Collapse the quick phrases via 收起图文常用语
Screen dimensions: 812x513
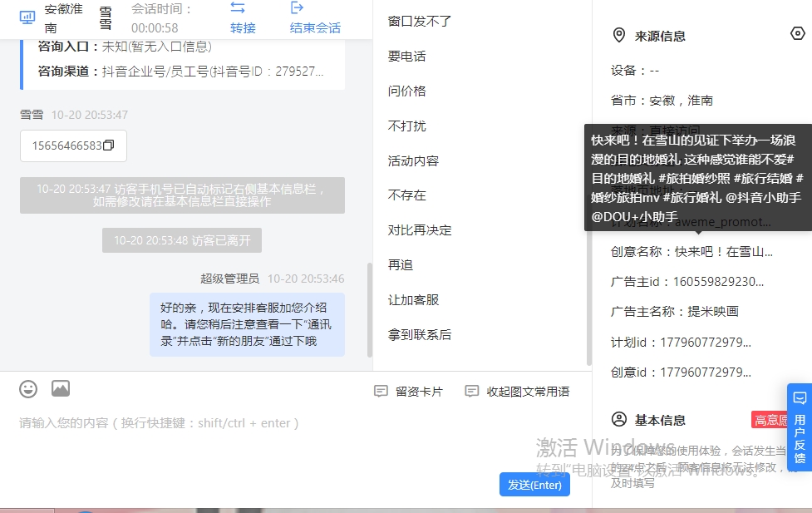click(x=528, y=392)
